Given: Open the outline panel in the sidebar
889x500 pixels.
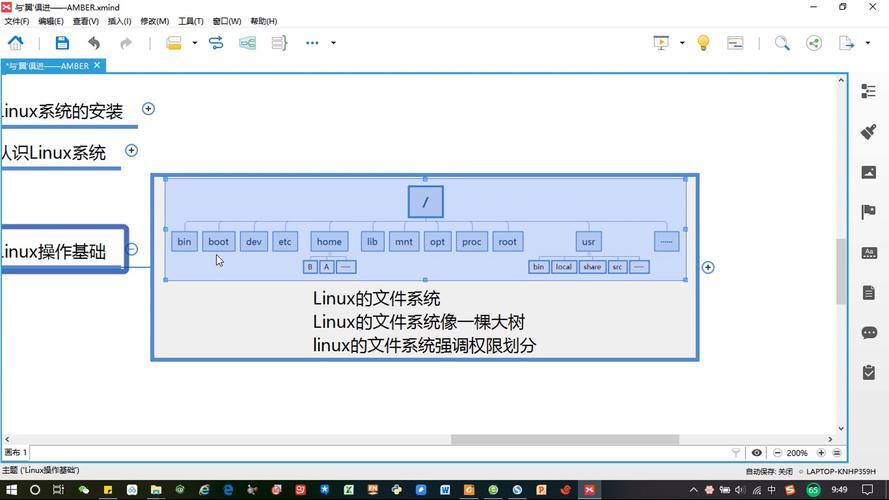Looking at the screenshot, I should (869, 91).
